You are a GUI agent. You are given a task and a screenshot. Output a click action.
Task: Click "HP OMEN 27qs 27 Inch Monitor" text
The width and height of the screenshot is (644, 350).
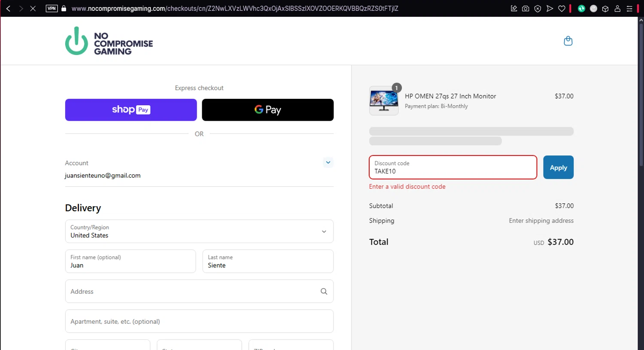click(450, 96)
